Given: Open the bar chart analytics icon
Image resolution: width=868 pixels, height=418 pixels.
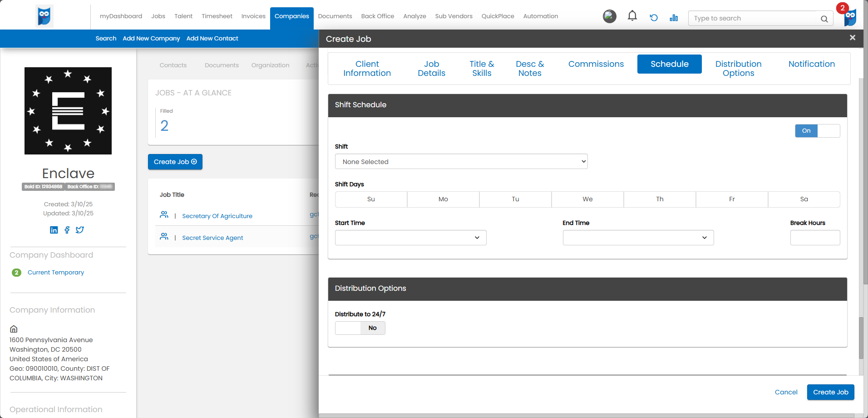Looking at the screenshot, I should [674, 18].
